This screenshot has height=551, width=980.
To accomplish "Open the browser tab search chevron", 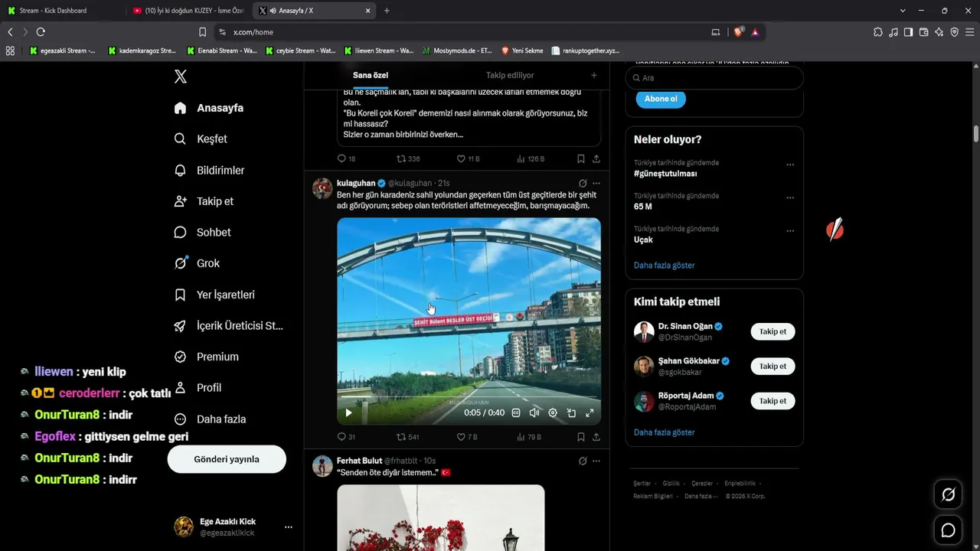I will [903, 11].
